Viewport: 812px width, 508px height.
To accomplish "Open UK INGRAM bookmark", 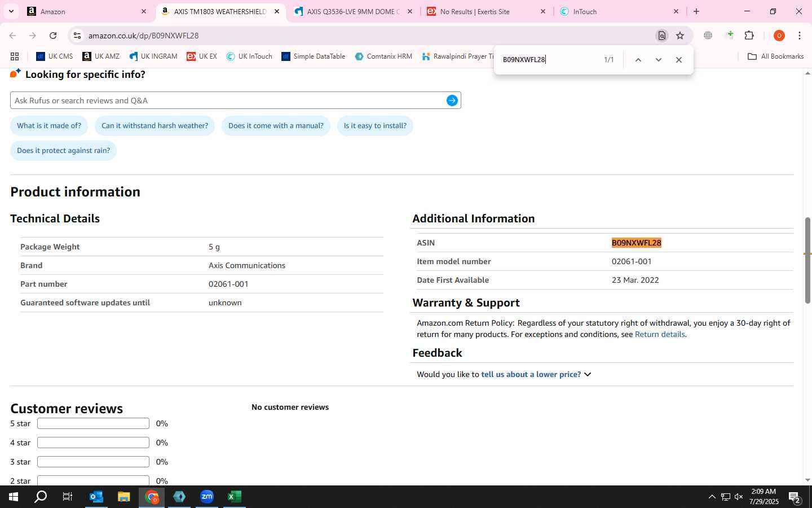I will pyautogui.click(x=153, y=56).
